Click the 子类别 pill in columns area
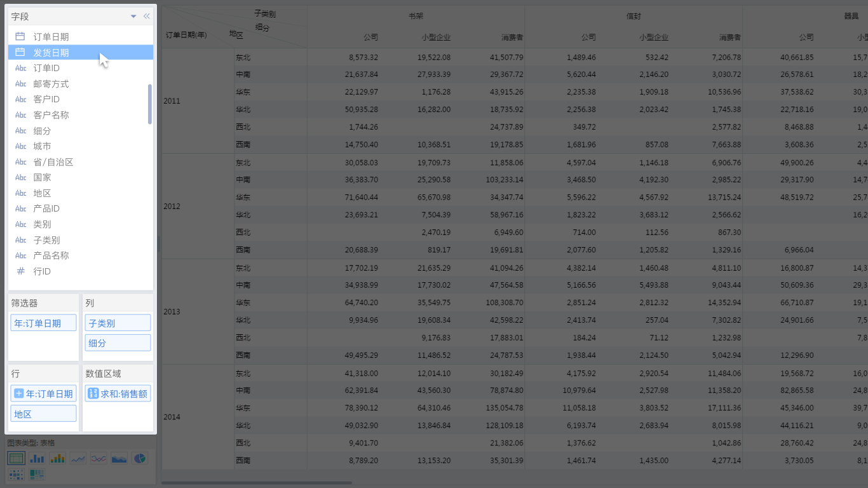The height and width of the screenshot is (488, 868). (x=118, y=323)
